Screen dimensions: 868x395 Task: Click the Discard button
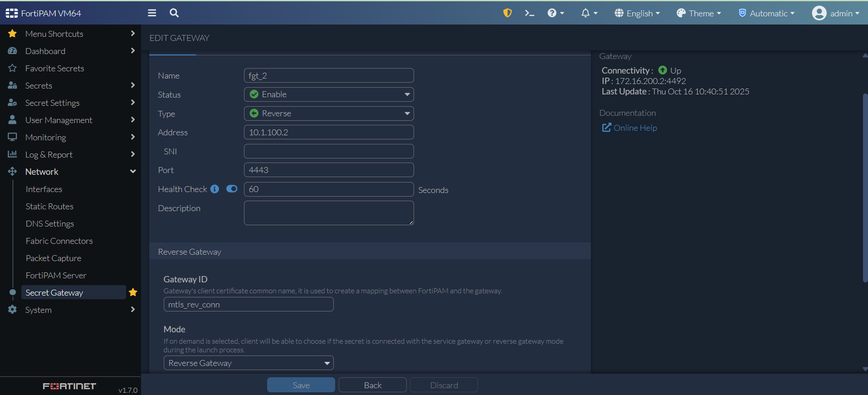click(x=444, y=385)
